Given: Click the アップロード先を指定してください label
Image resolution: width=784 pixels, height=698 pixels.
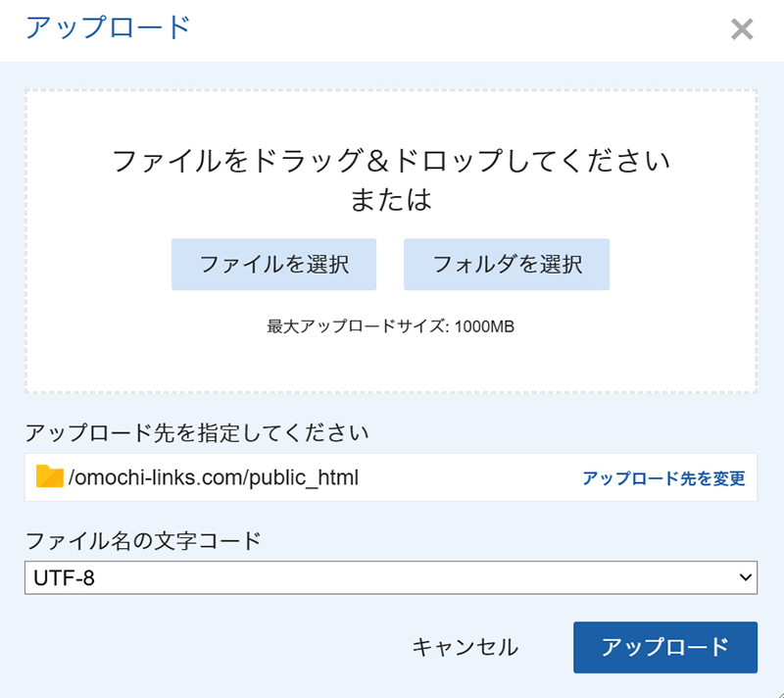Looking at the screenshot, I should [x=197, y=432].
